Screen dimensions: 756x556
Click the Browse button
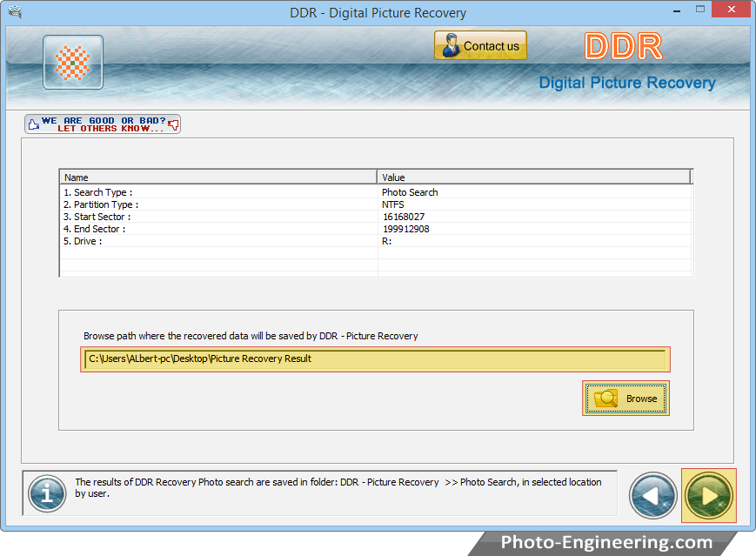tap(626, 399)
